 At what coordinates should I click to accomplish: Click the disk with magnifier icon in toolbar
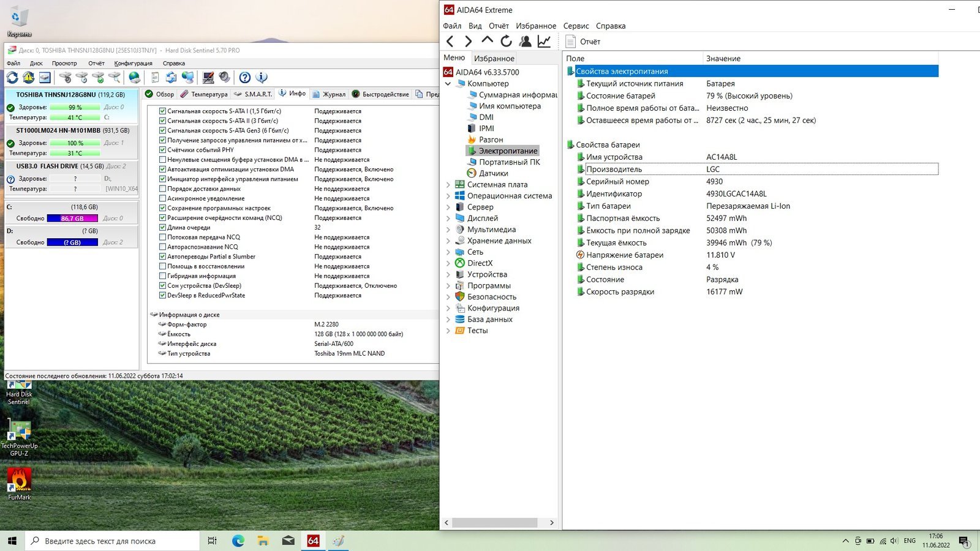115,78
